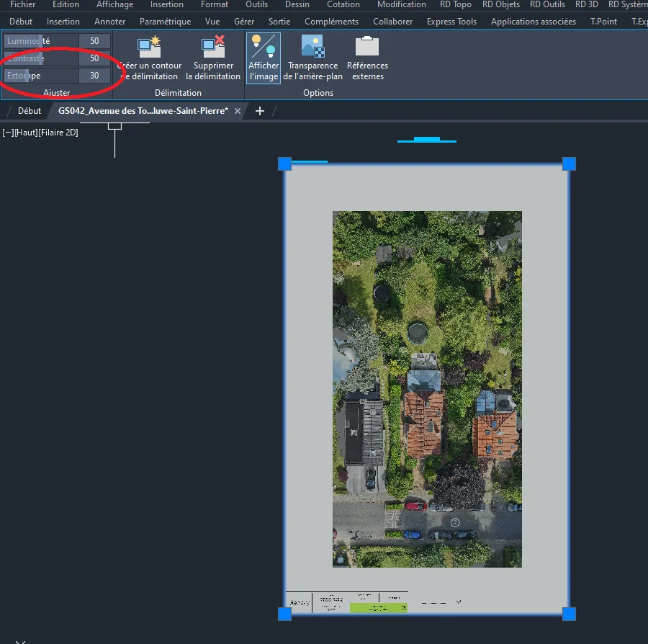Select the bottom-right blue grip of the image
The height and width of the screenshot is (644, 648).
coord(569,614)
